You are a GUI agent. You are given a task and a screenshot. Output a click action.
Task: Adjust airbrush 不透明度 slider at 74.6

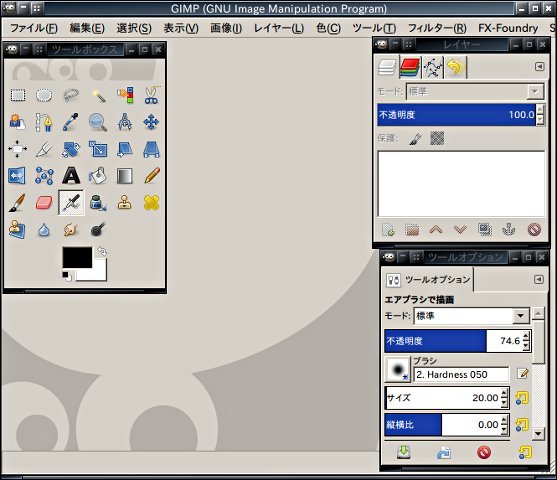click(458, 341)
